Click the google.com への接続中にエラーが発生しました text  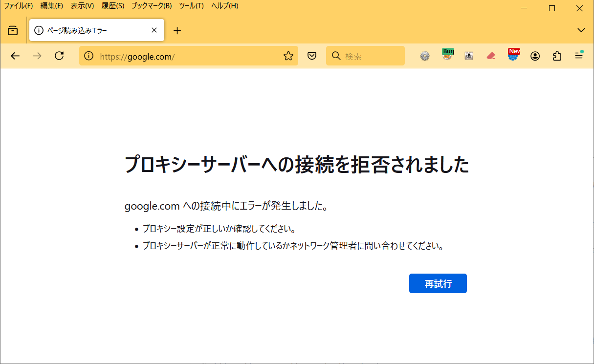[x=226, y=206]
